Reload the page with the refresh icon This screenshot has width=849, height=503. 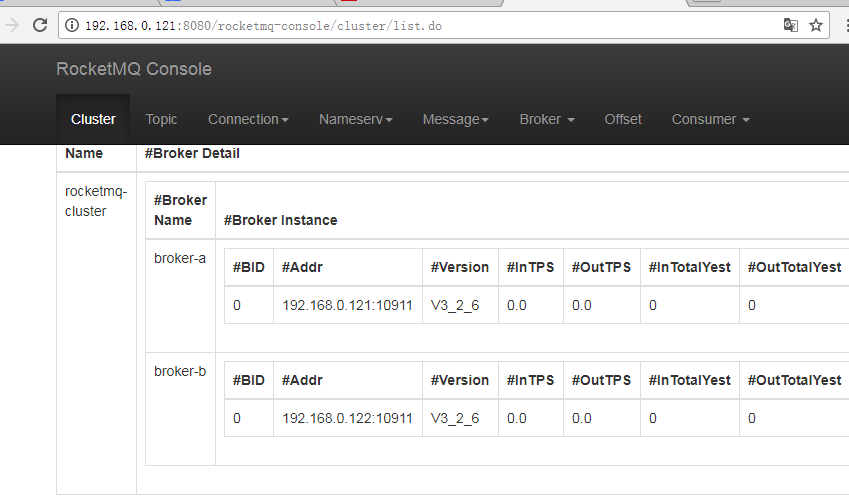(40, 25)
